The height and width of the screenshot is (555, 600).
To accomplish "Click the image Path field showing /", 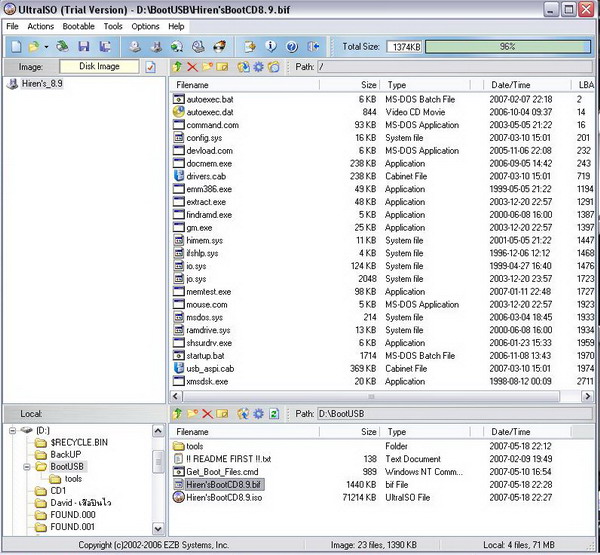I will (x=455, y=67).
